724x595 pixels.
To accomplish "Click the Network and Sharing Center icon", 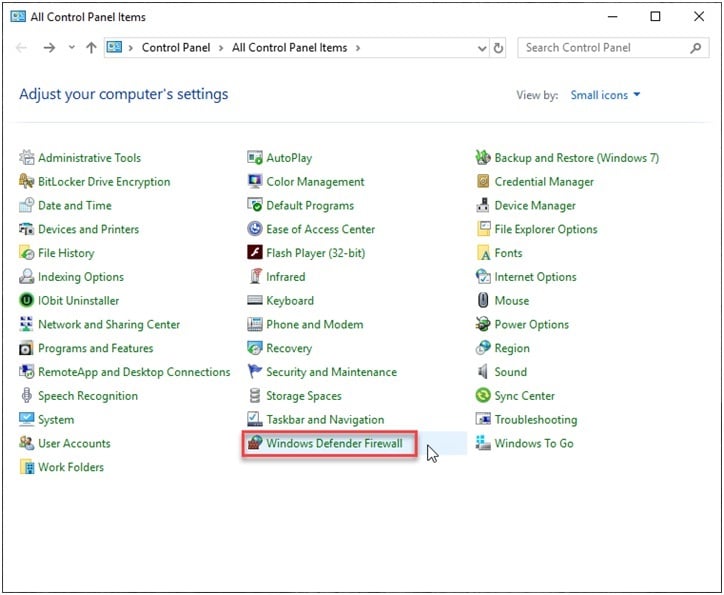I will (x=26, y=324).
